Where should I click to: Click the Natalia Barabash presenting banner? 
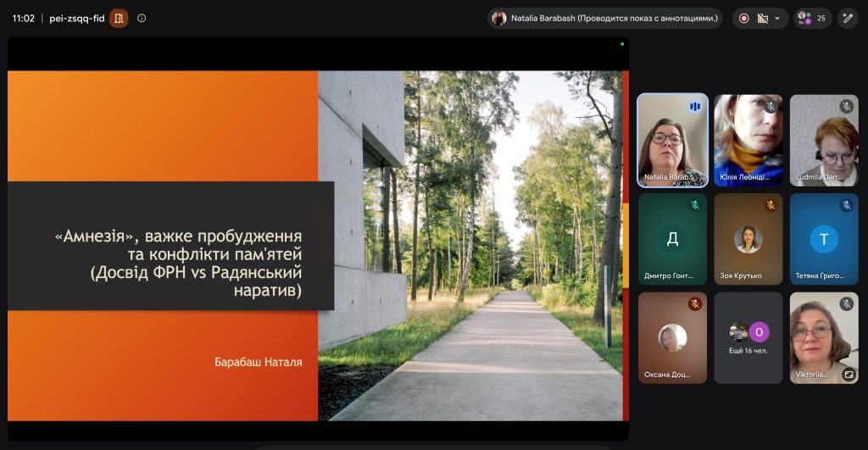pyautogui.click(x=605, y=19)
